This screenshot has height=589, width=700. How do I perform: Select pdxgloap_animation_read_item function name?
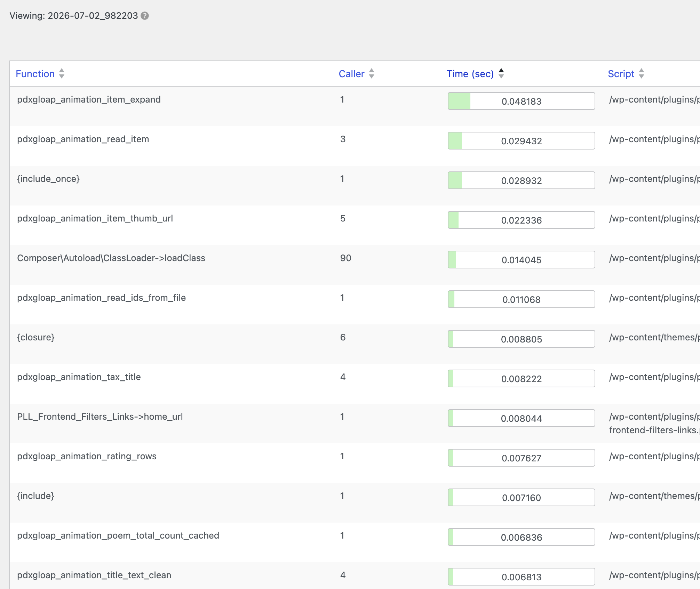(x=83, y=139)
